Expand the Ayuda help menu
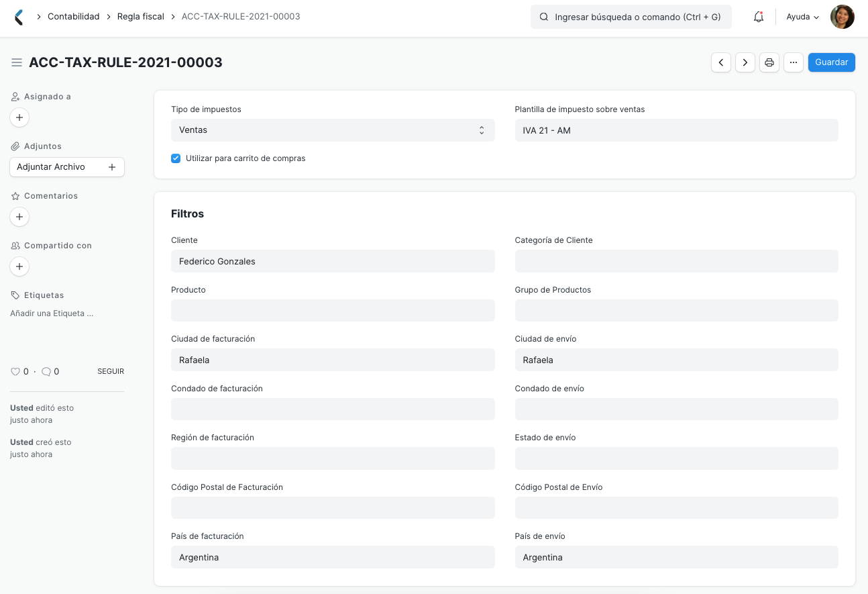The width and height of the screenshot is (868, 594). [x=803, y=17]
